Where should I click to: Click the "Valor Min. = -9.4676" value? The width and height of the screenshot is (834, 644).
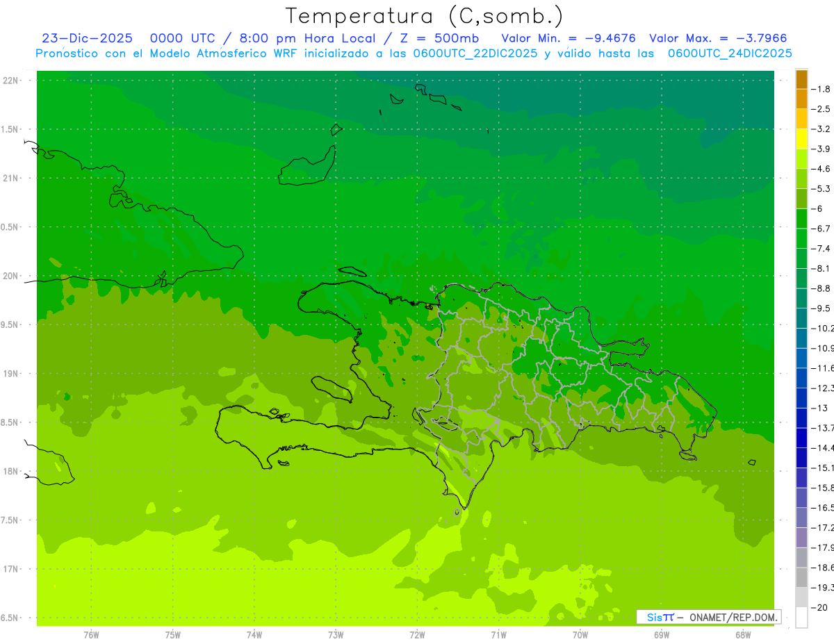coord(569,38)
